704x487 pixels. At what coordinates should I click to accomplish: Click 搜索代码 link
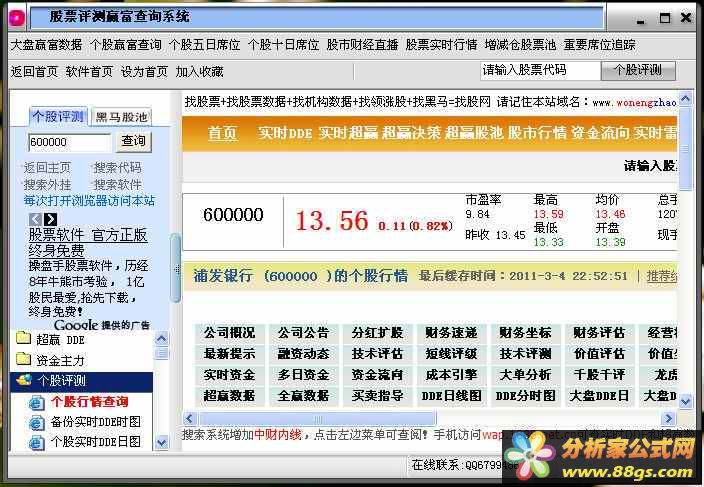[117, 168]
